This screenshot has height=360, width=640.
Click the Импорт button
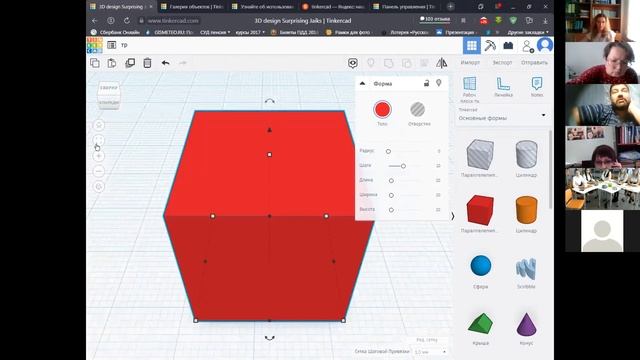point(470,62)
